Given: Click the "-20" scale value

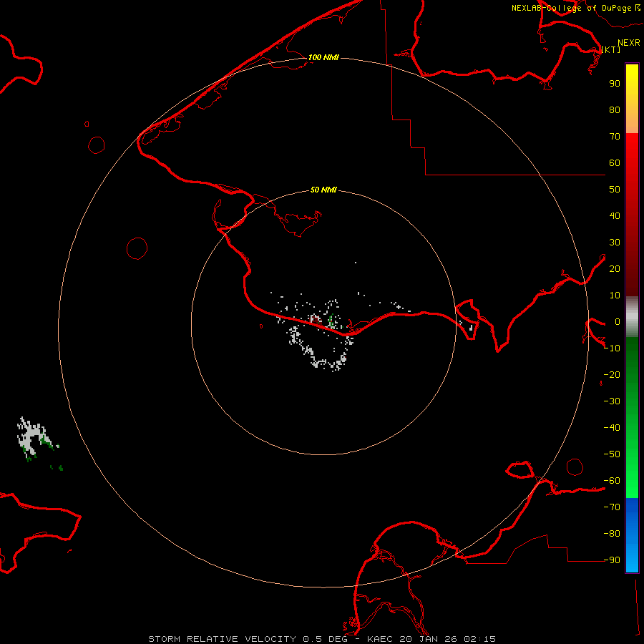Looking at the screenshot, I should (612, 374).
